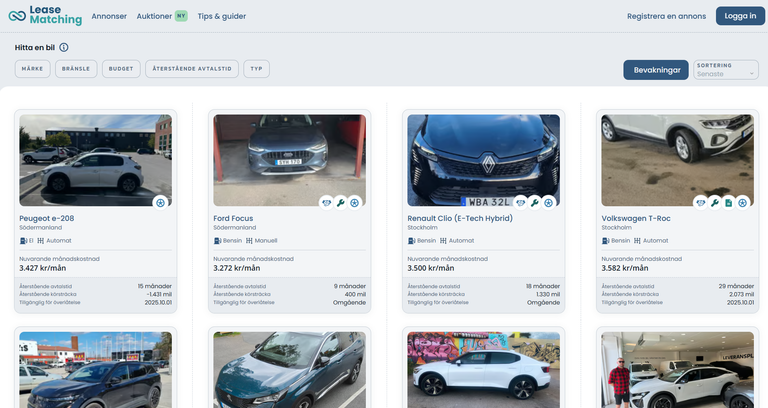Open the info icon next to Hitta en bil

click(x=64, y=48)
